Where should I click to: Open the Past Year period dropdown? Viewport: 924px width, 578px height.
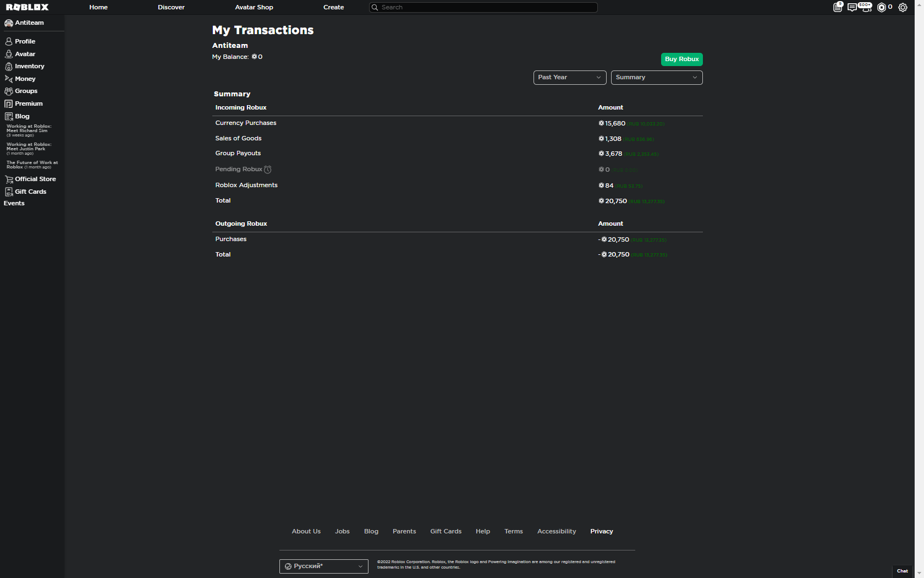570,78
